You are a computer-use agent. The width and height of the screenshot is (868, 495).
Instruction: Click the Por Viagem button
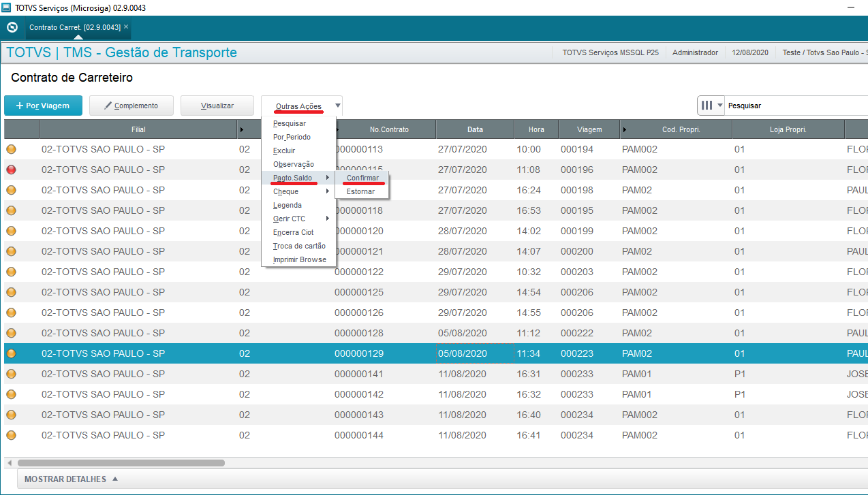coord(44,106)
